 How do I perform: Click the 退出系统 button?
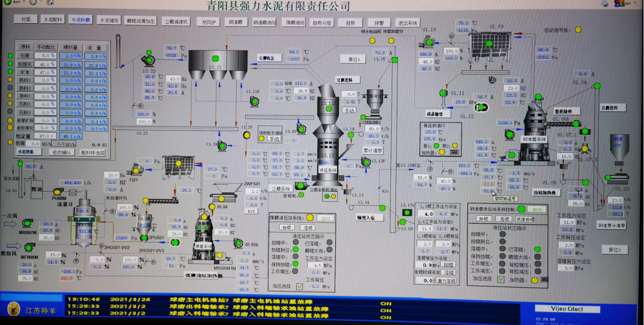pyautogui.click(x=408, y=23)
